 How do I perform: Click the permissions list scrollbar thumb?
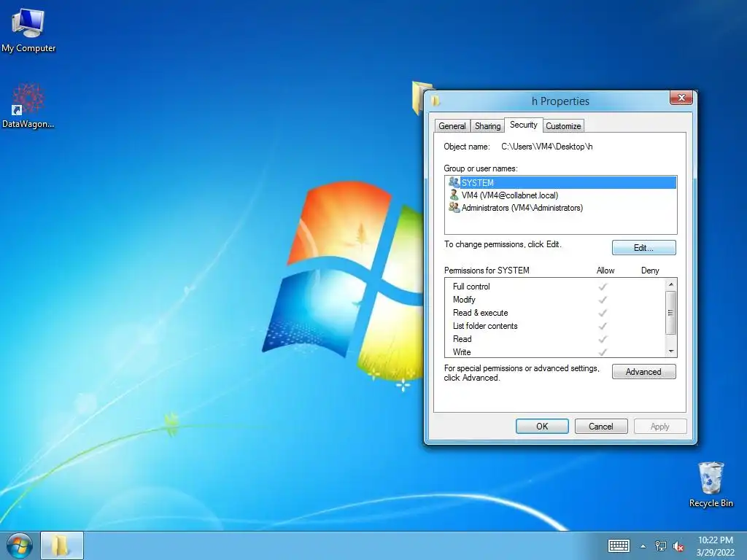pos(671,313)
